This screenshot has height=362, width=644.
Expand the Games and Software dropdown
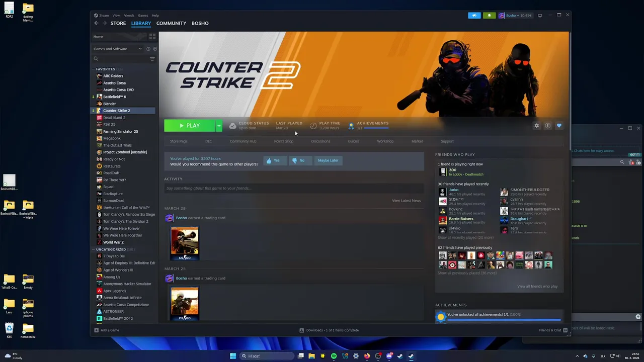[x=117, y=49]
